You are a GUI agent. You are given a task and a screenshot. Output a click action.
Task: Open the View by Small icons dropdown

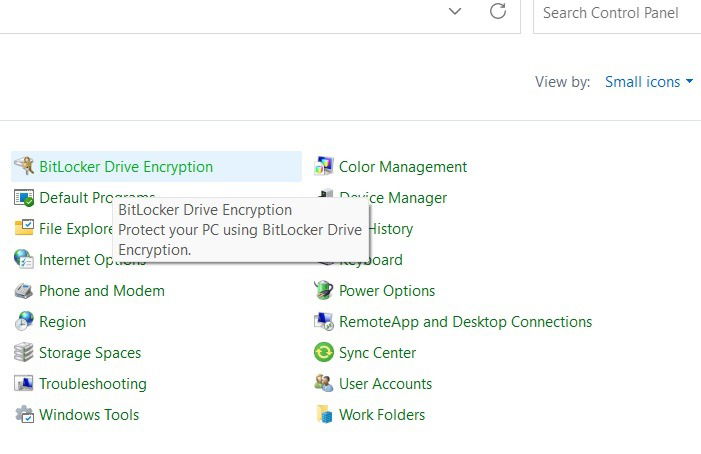[x=648, y=82]
